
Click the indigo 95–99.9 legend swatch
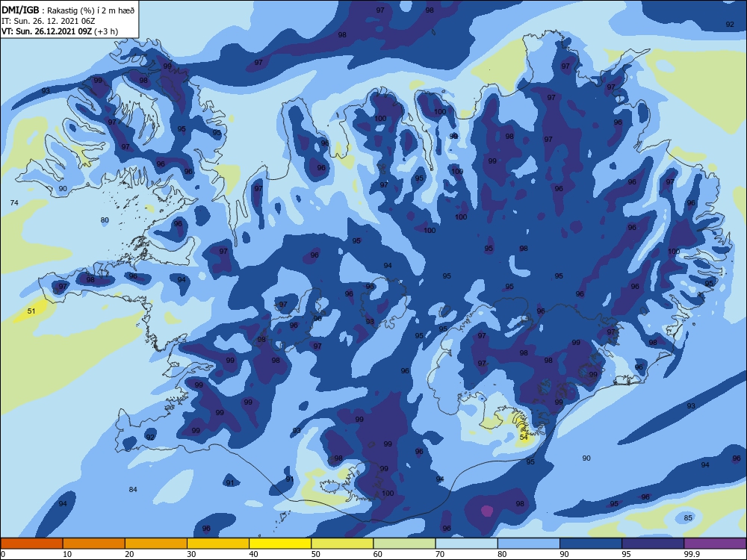(x=653, y=544)
